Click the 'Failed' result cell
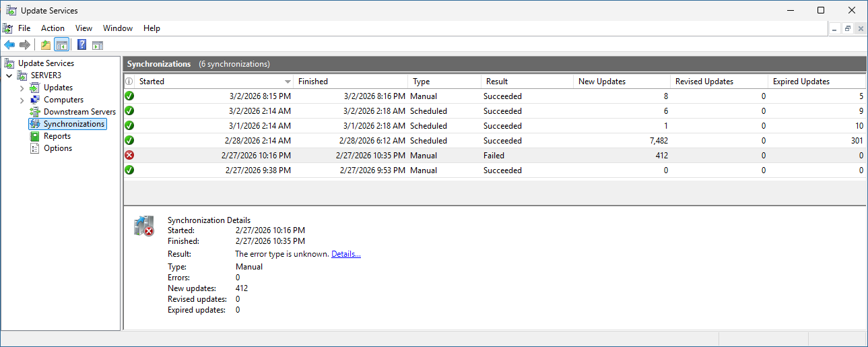This screenshot has width=868, height=347. (x=494, y=156)
